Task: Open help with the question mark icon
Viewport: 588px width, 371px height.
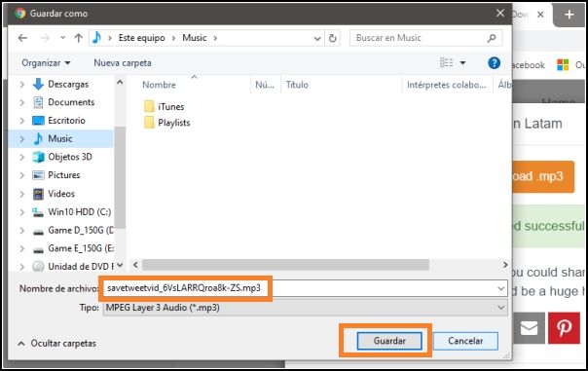Action: click(x=494, y=63)
